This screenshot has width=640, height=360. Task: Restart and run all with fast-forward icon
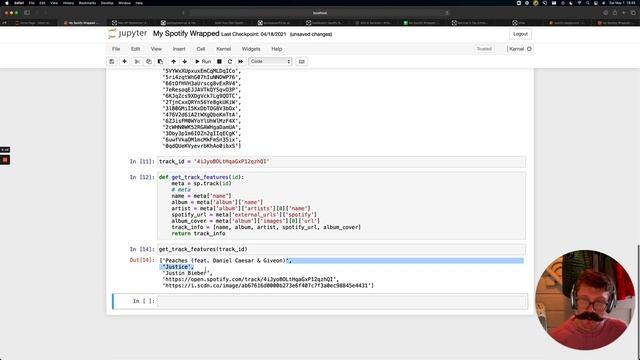241,61
